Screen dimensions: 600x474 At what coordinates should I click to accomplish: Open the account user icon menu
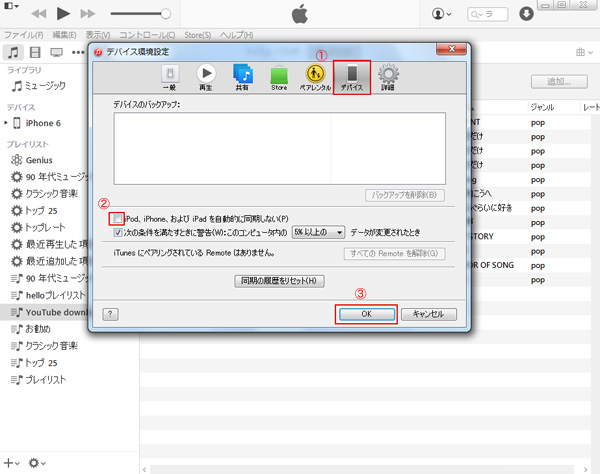point(441,14)
